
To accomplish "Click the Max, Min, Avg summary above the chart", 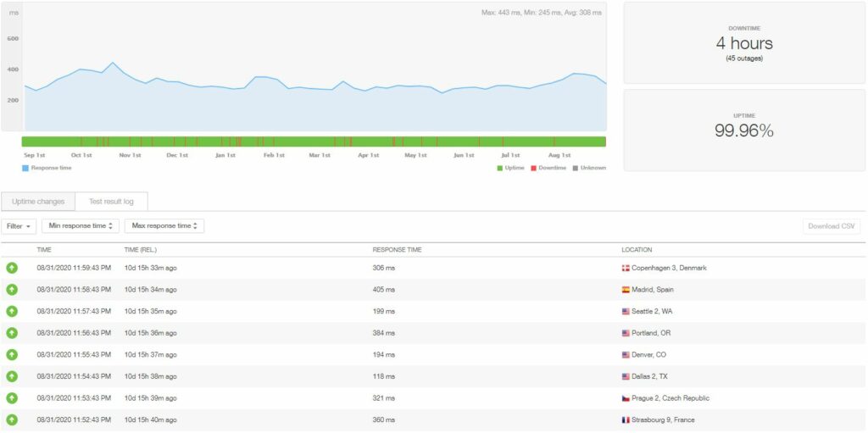I will (542, 12).
